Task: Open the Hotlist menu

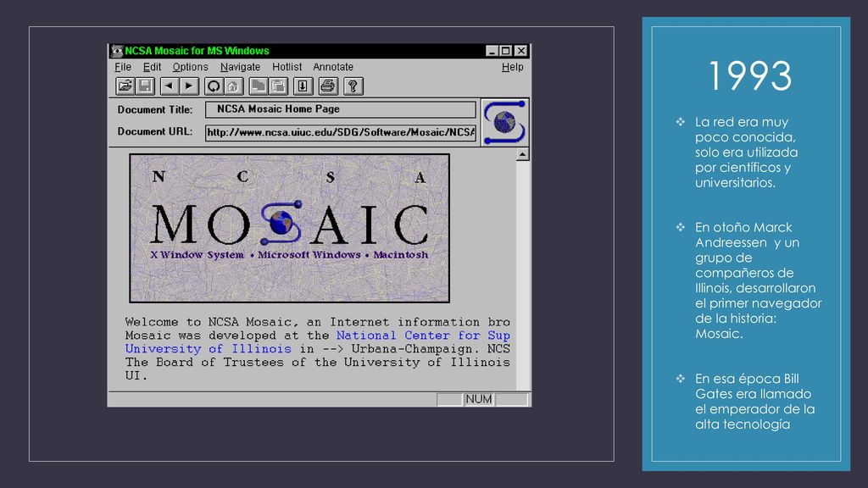Action: coord(287,67)
